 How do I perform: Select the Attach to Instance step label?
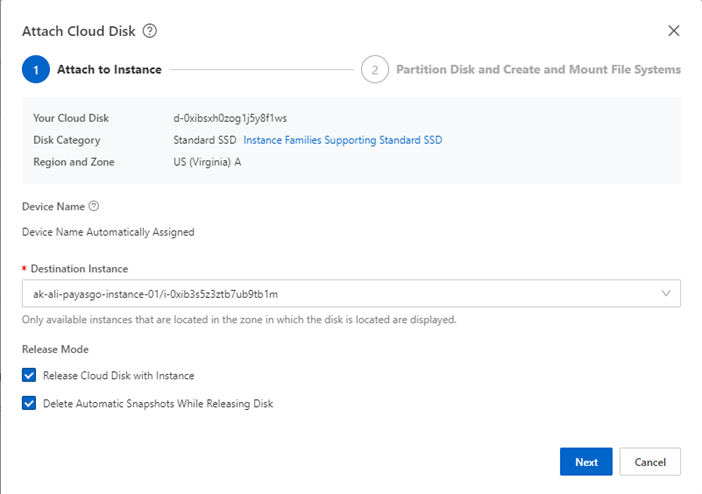(x=109, y=69)
